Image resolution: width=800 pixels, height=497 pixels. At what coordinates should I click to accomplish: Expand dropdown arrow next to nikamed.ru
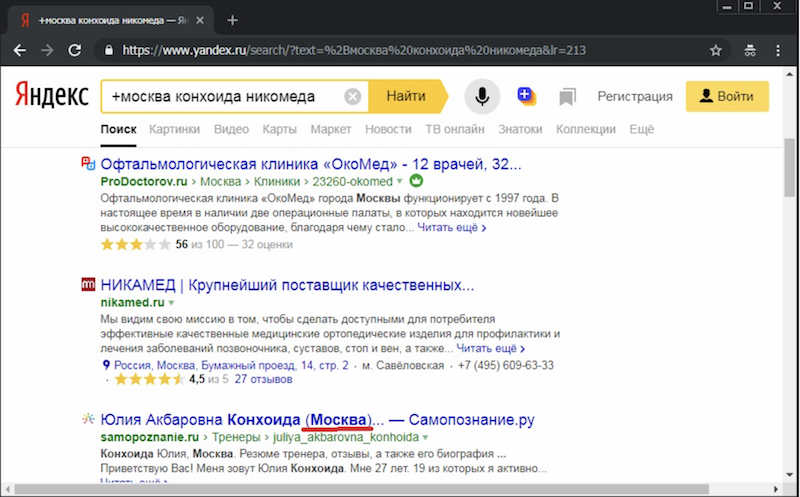click(171, 303)
